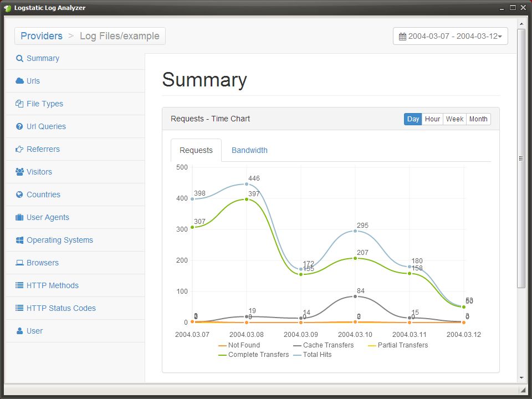Image resolution: width=532 pixels, height=399 pixels.
Task: Click the Operating Systems grid icon
Action: [19, 240]
